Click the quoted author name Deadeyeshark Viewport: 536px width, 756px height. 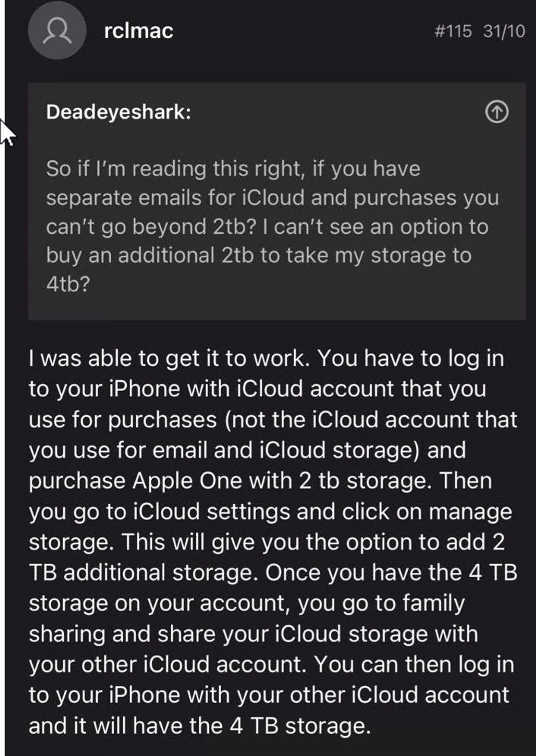[x=118, y=112]
